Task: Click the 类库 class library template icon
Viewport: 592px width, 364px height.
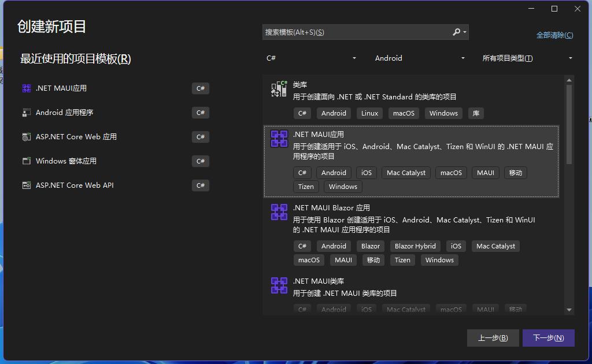Action: click(x=279, y=89)
